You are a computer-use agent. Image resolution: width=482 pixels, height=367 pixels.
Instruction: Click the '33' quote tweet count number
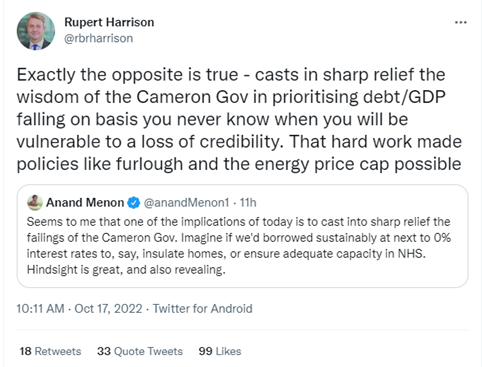pos(104,351)
